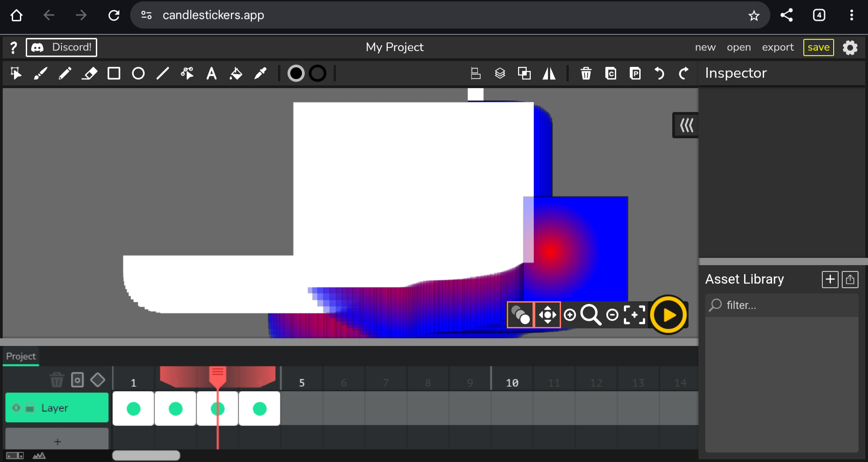The width and height of the screenshot is (868, 462).
Task: Open the export menu
Action: coord(778,47)
